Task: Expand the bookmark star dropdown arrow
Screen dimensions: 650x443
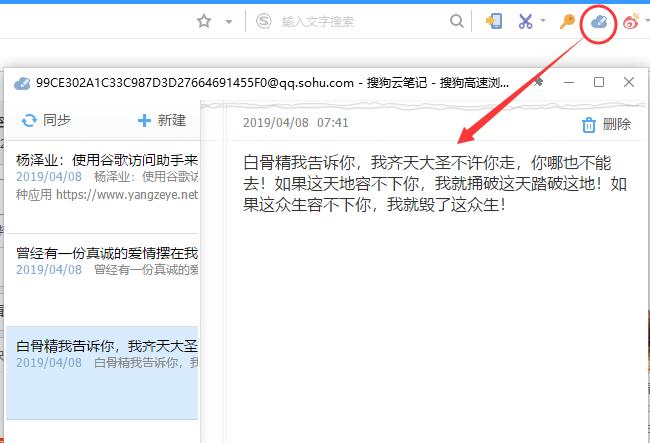Action: tap(229, 22)
